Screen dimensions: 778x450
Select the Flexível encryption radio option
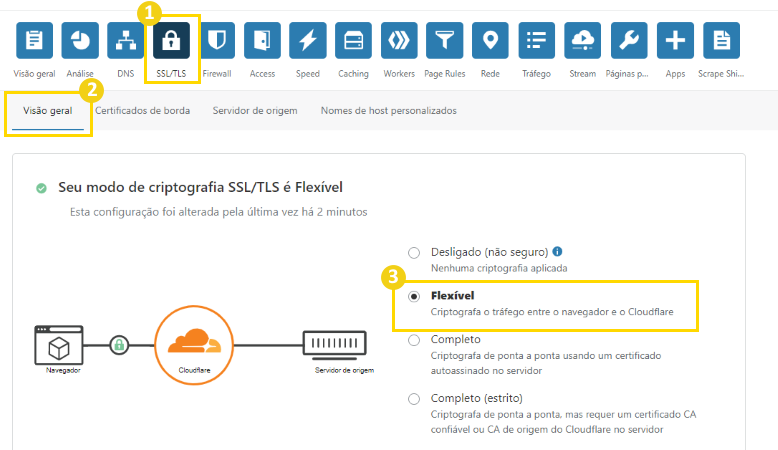414,296
